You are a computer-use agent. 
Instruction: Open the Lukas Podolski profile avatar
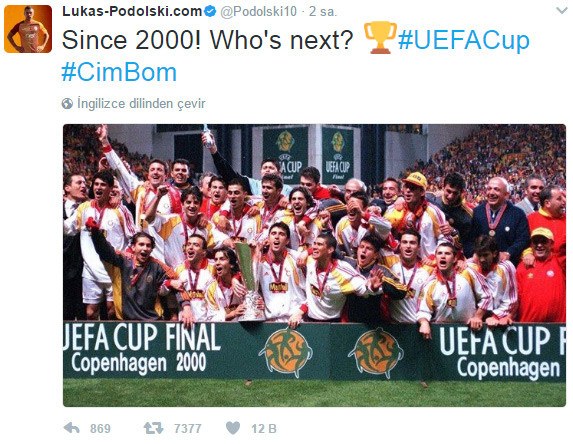pyautogui.click(x=28, y=29)
